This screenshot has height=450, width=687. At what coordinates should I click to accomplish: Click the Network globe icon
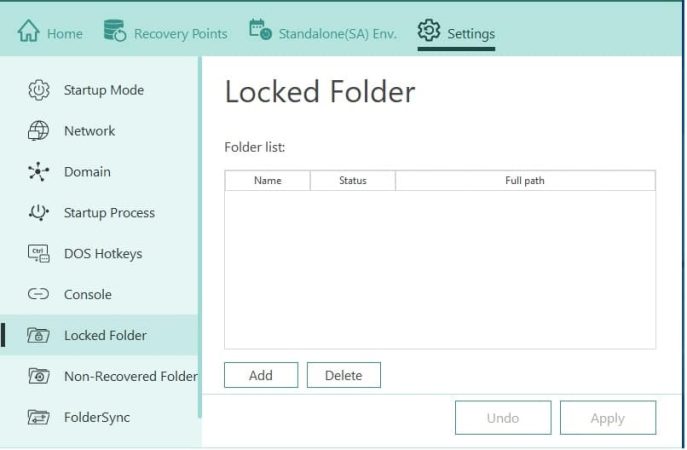coord(39,131)
